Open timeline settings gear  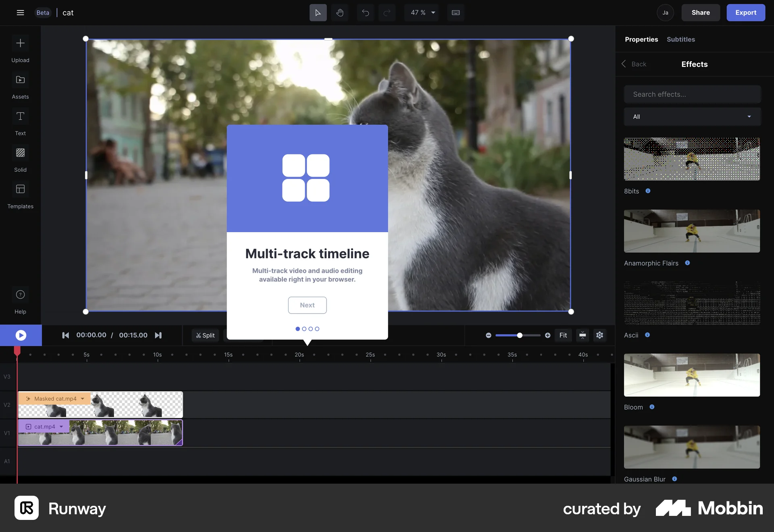tap(599, 335)
